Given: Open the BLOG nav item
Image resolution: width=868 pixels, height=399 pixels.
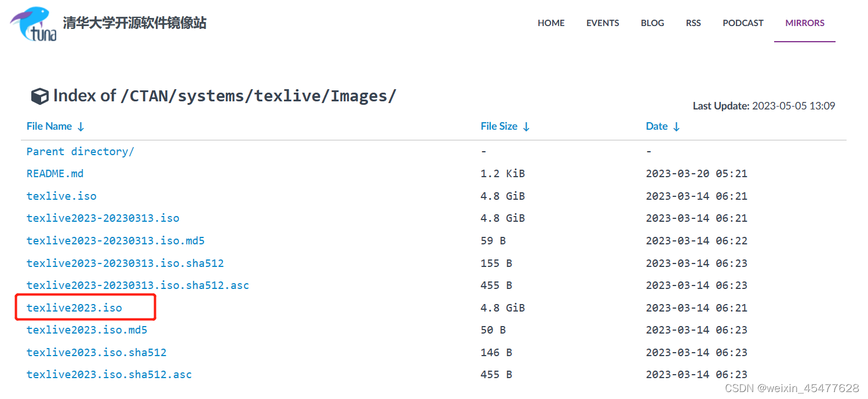Looking at the screenshot, I should (x=652, y=23).
